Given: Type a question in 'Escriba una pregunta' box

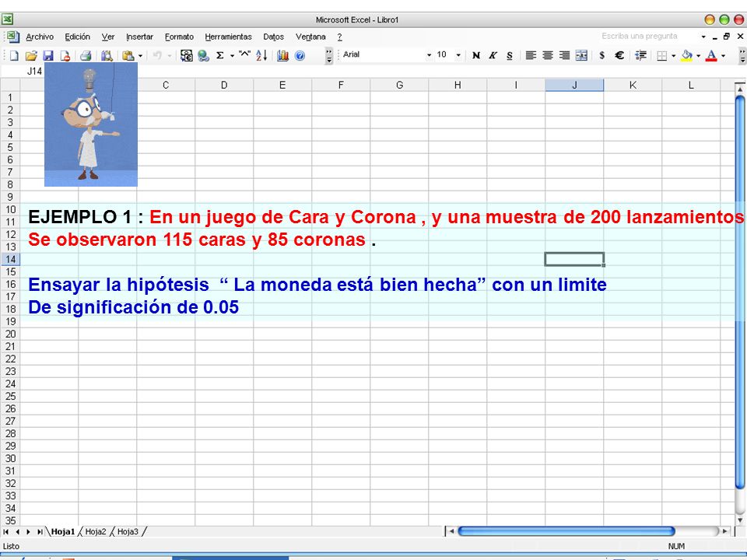Looking at the screenshot, I should coord(640,37).
